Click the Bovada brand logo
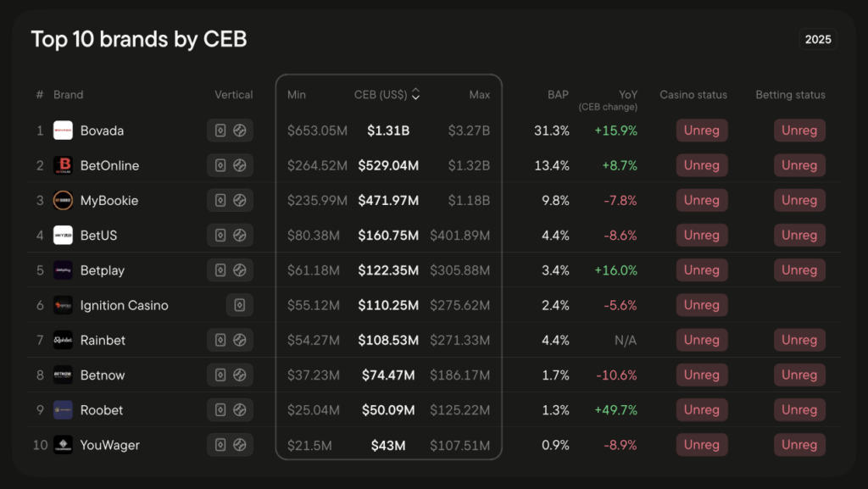The width and height of the screenshot is (868, 489). pos(64,131)
